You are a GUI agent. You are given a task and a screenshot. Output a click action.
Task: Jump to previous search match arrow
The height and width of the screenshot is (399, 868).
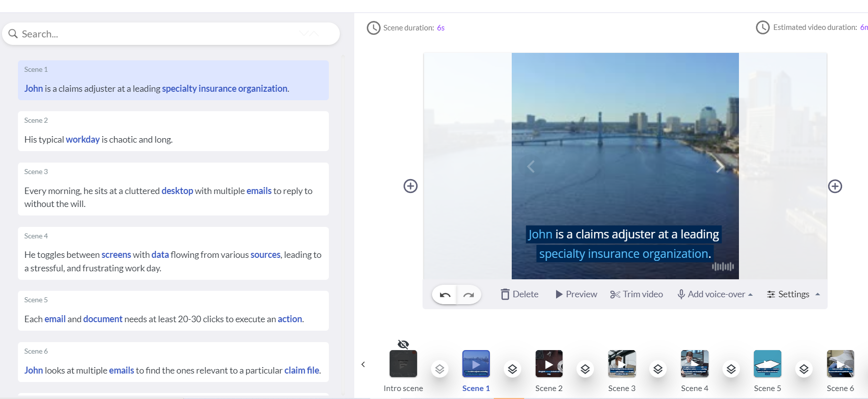[x=314, y=33]
